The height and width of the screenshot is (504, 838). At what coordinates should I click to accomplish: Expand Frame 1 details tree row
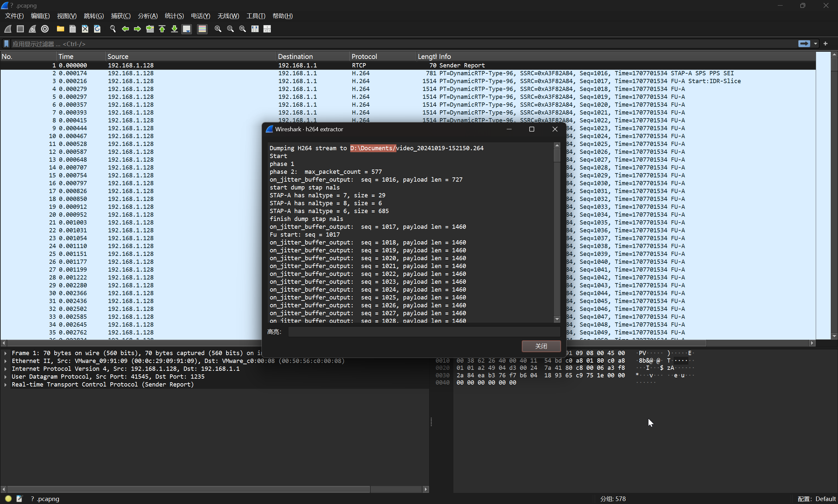pyautogui.click(x=6, y=353)
